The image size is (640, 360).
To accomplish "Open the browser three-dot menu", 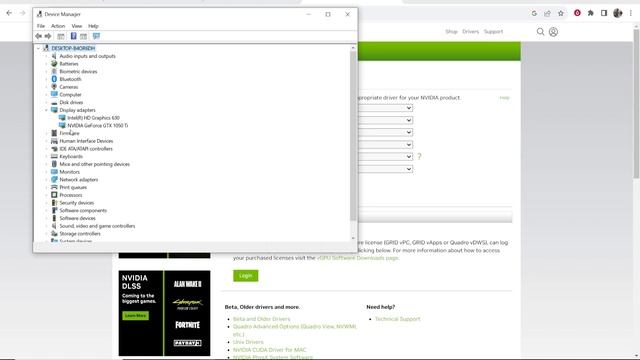I will click(631, 13).
